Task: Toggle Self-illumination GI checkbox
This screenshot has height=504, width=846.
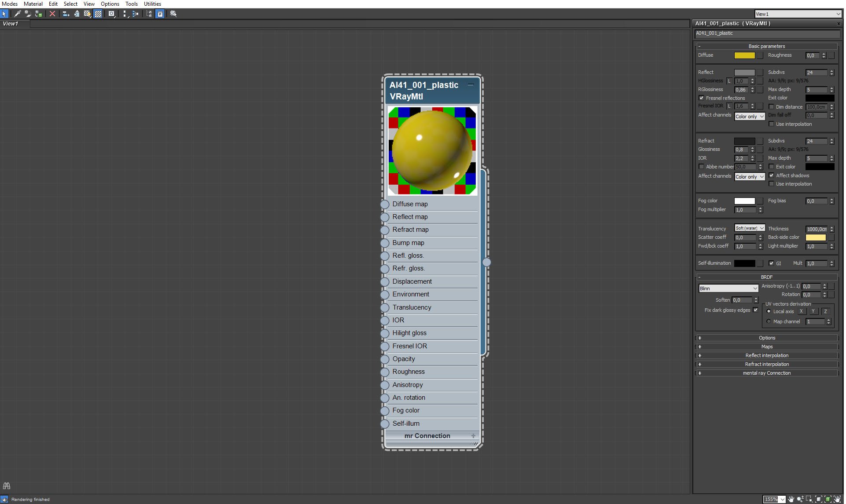Action: [771, 263]
